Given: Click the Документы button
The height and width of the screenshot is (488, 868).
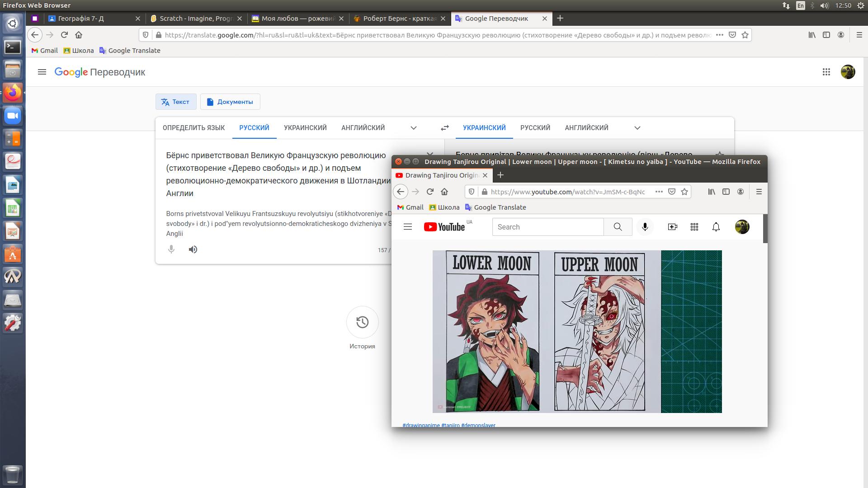Looking at the screenshot, I should pyautogui.click(x=230, y=102).
